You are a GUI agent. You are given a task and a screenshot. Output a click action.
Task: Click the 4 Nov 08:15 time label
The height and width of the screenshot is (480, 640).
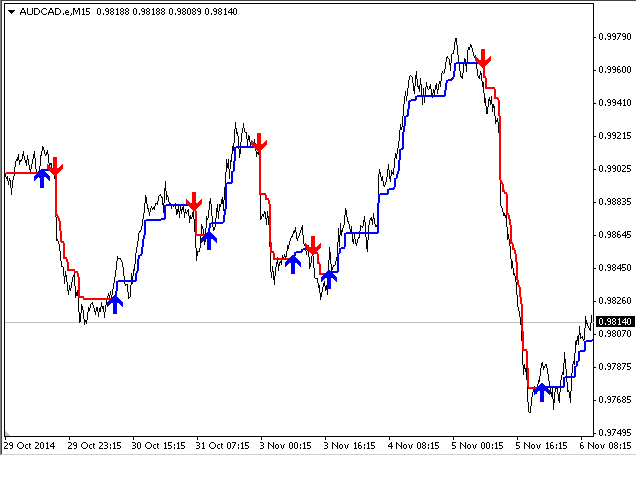point(413,446)
